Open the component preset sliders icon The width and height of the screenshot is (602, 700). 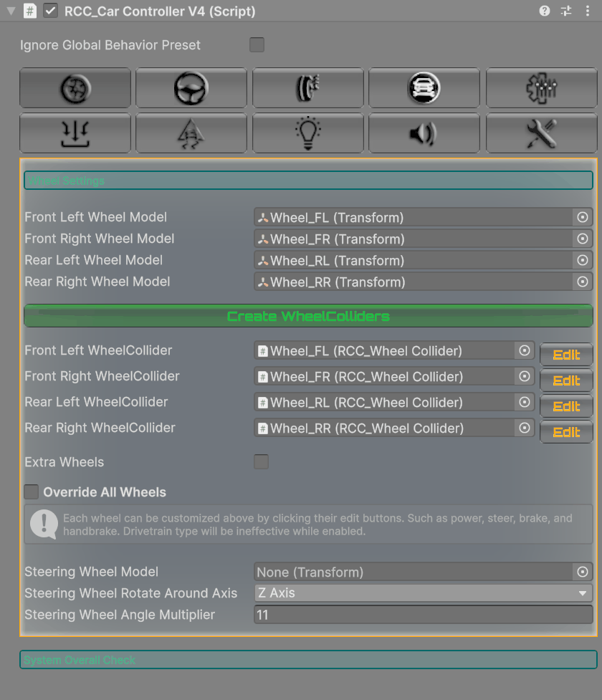pos(566,11)
